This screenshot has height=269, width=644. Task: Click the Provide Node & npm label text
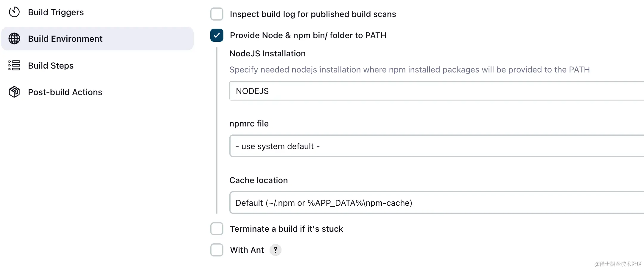[x=308, y=35]
